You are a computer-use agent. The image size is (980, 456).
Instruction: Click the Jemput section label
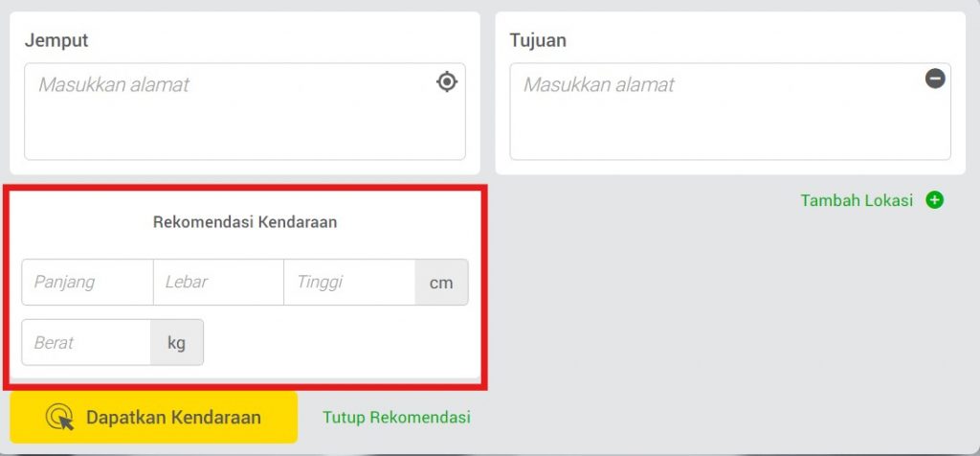coord(56,40)
